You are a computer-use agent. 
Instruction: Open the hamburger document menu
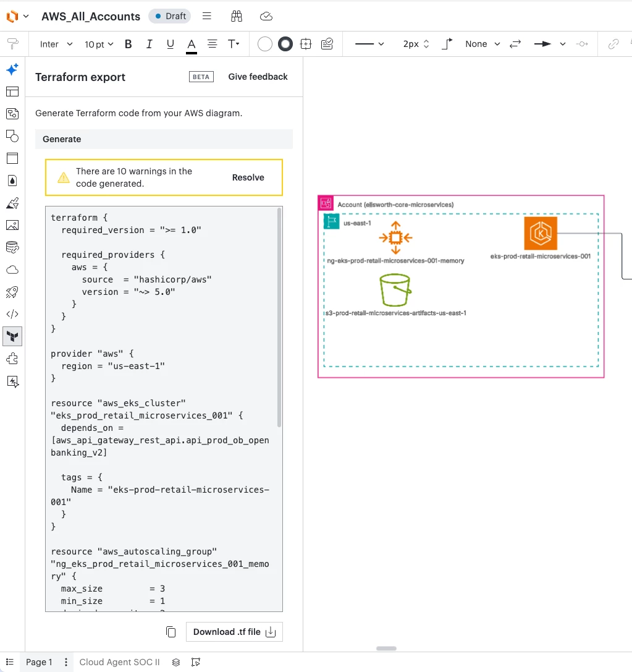click(207, 16)
